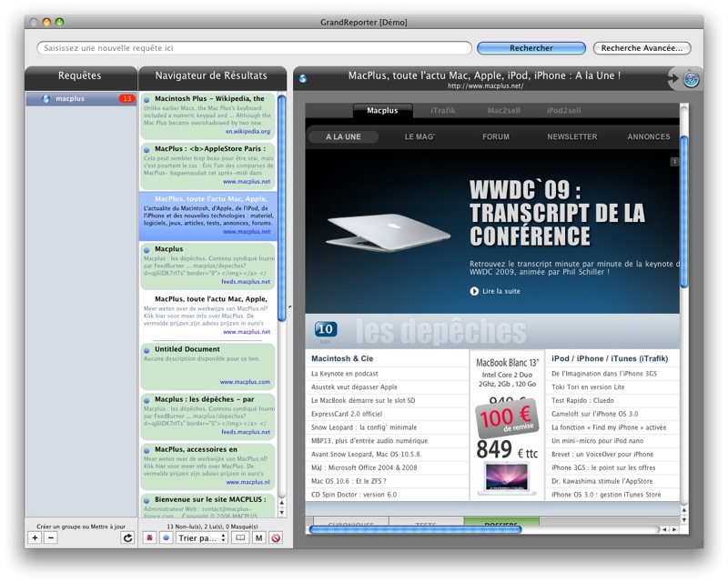Click unread dot on Macintosh Plus Wikipedia result

[147, 99]
